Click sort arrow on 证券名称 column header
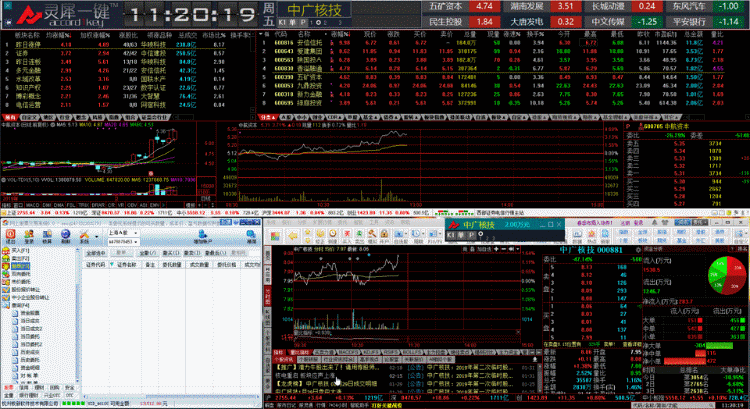 pyautogui.click(x=112, y=264)
